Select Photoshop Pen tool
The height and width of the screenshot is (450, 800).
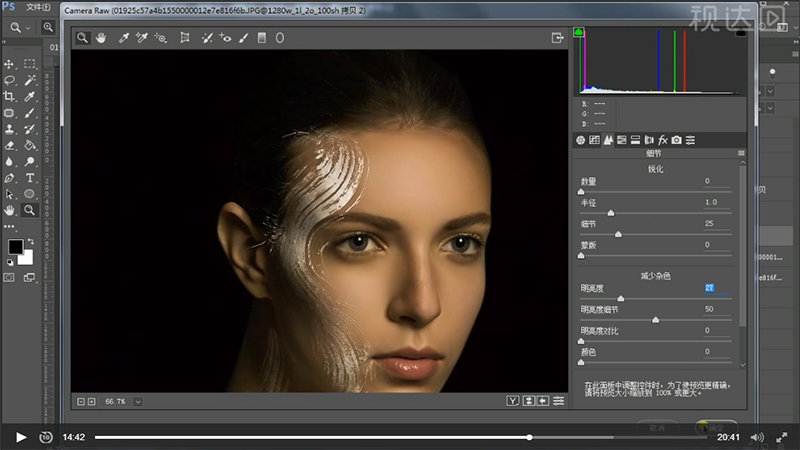pyautogui.click(x=9, y=178)
